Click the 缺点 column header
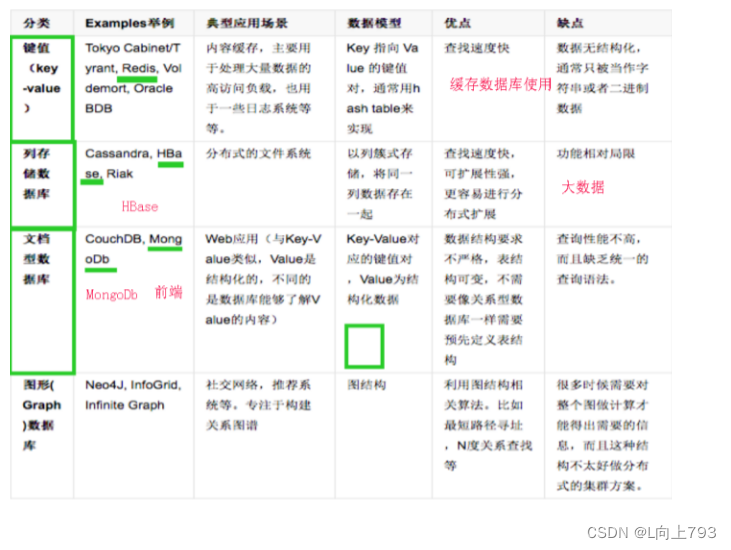731x550 pixels. [608, 23]
